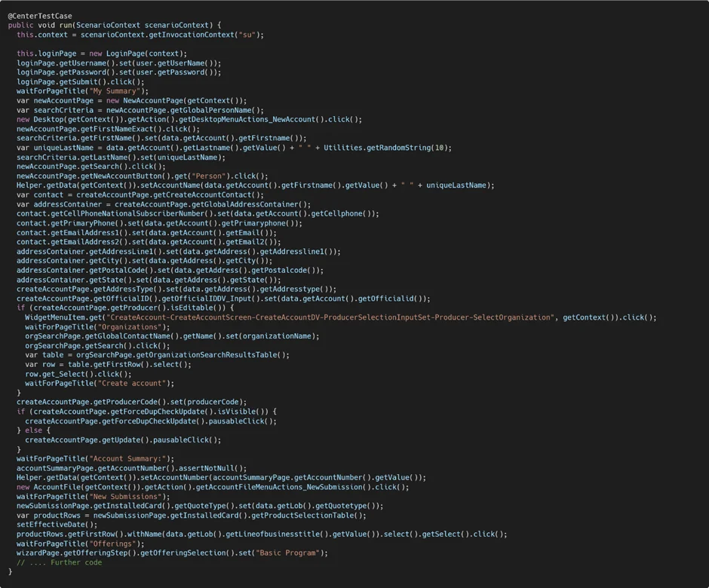Click the loginPage.getUsername() line
This screenshot has width=709, height=588.
pos(119,63)
